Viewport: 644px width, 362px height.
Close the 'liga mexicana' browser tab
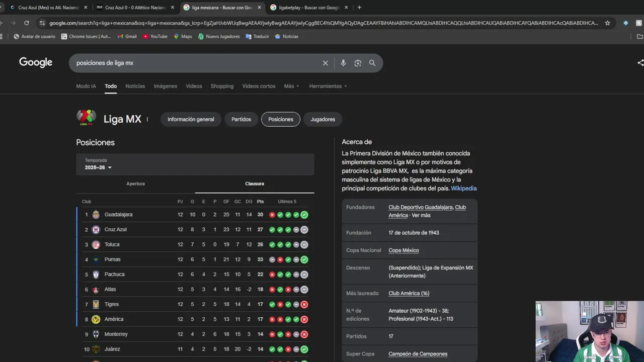coord(260,8)
